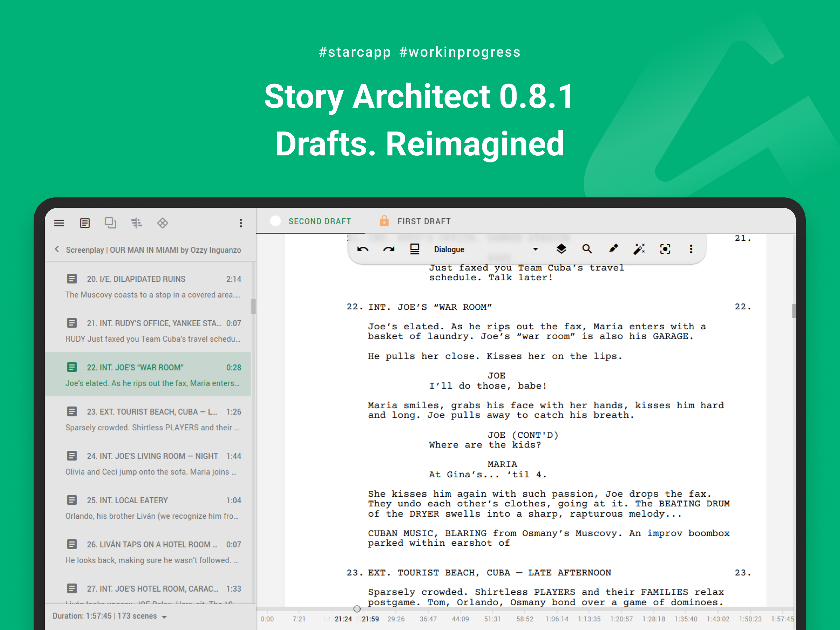This screenshot has width=840, height=630.
Task: Open the hamburger menu
Action: click(x=59, y=223)
